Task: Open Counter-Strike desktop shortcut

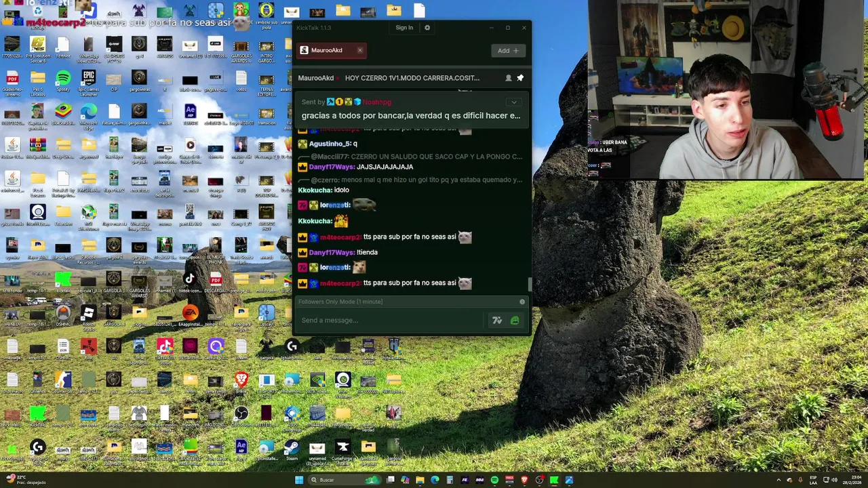Action: 63,383
